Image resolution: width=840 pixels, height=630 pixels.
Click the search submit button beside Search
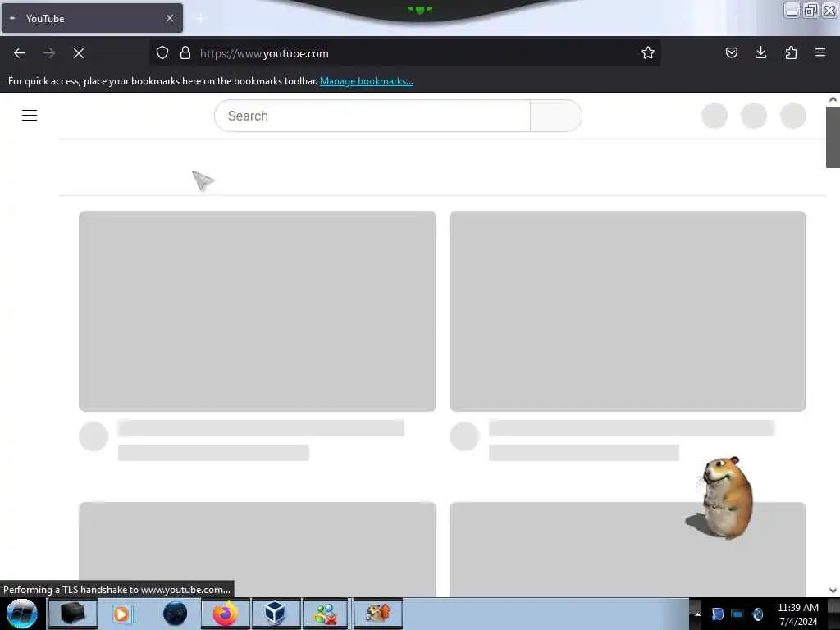tap(556, 116)
